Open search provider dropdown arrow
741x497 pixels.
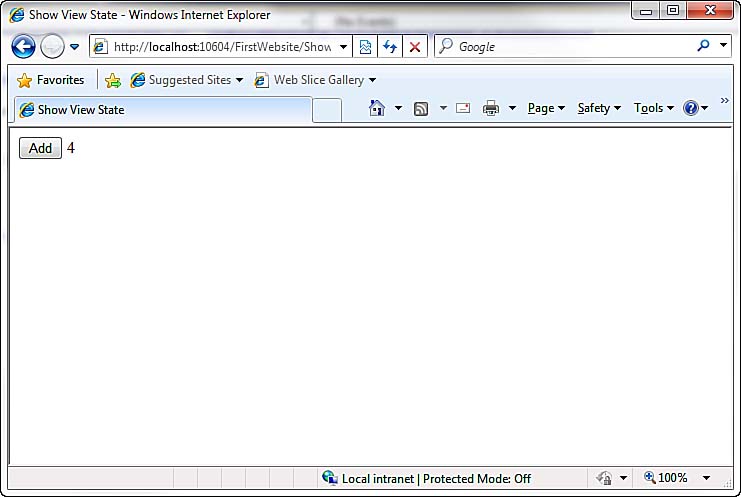pyautogui.click(x=723, y=45)
